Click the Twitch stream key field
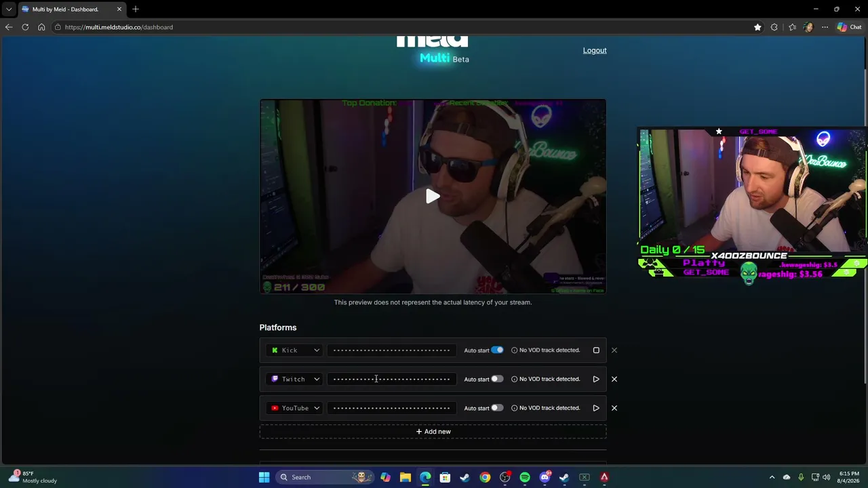This screenshot has height=488, width=868. (x=391, y=380)
